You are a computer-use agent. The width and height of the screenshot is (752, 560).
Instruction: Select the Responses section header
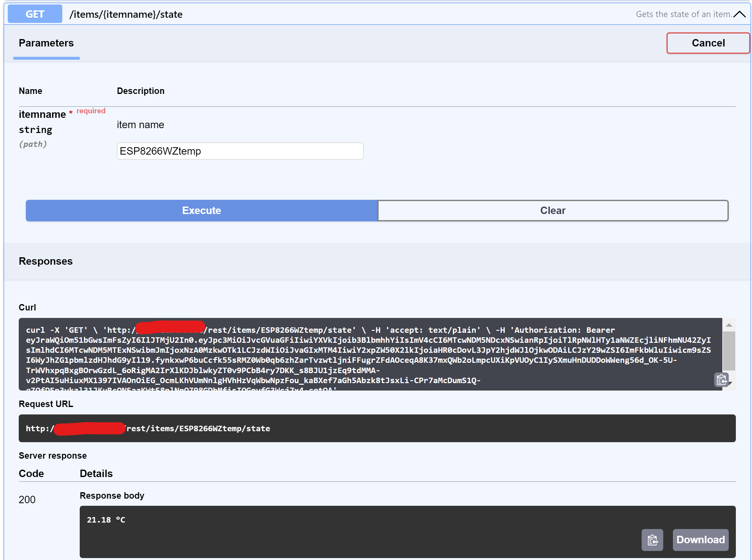point(46,261)
